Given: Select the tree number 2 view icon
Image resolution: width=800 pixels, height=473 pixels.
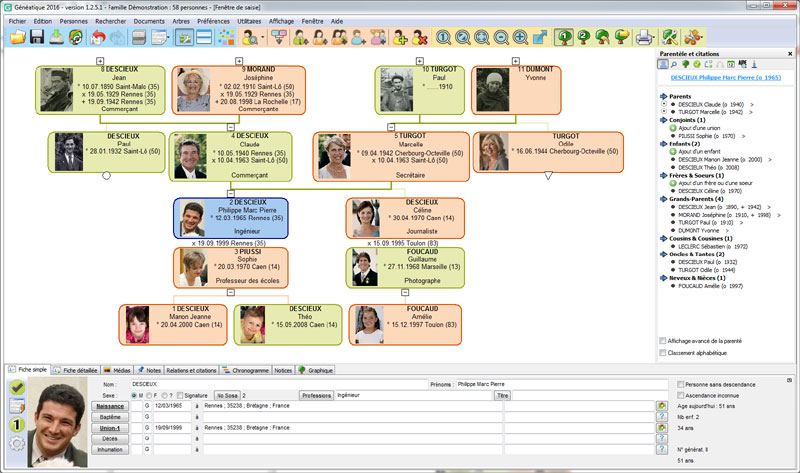Looking at the screenshot, I should [x=583, y=37].
